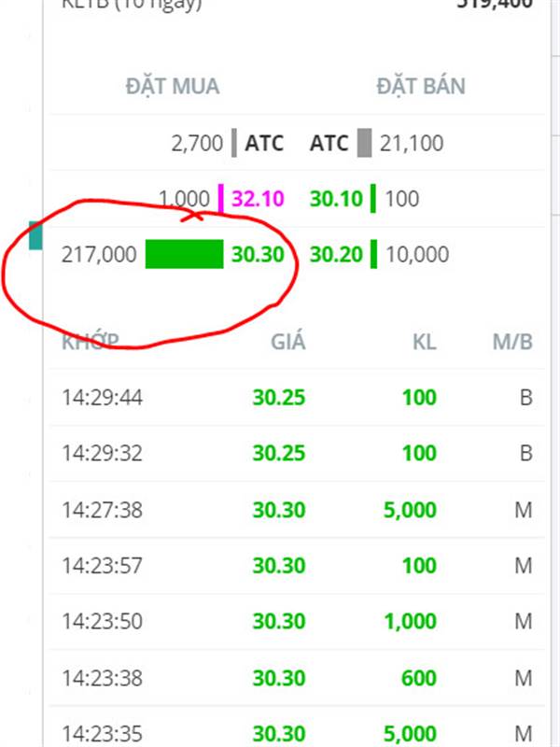560x747 pixels.
Task: Click volume 1,000 in 14:23:50 row
Action: (410, 621)
